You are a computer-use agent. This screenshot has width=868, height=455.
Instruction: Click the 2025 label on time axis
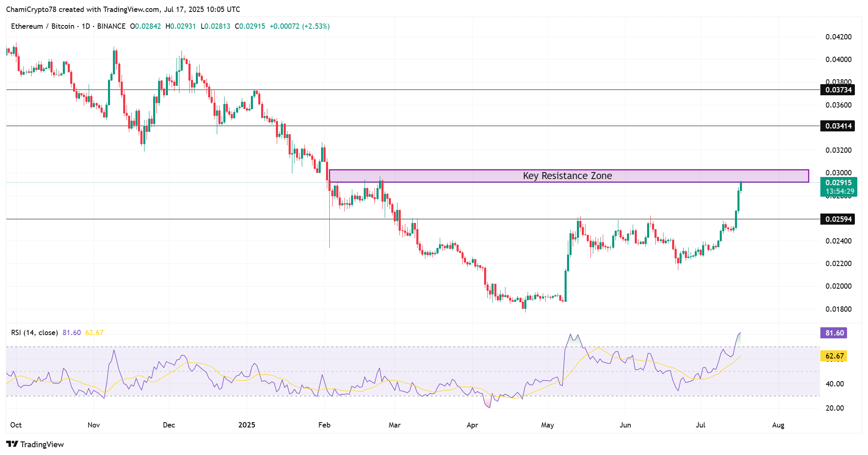(247, 425)
